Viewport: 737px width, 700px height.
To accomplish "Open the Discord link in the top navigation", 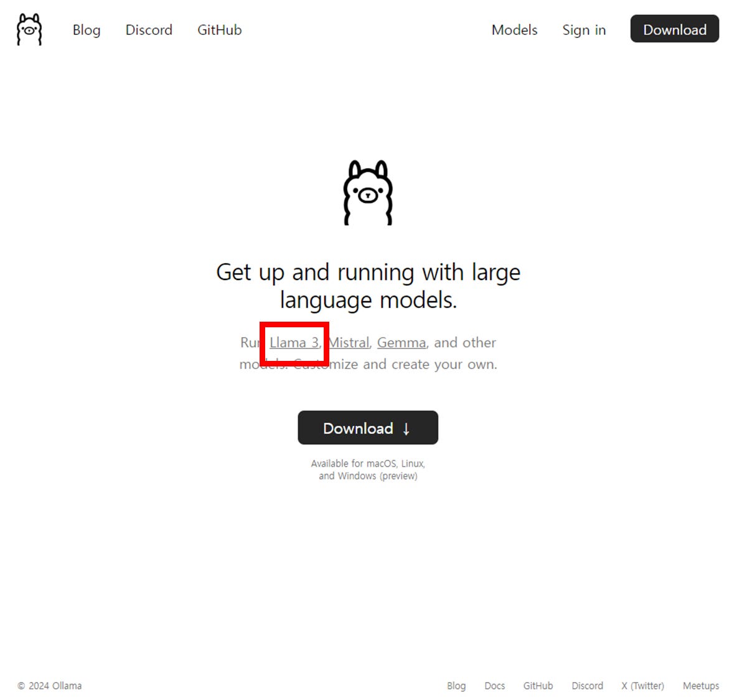I will (149, 30).
